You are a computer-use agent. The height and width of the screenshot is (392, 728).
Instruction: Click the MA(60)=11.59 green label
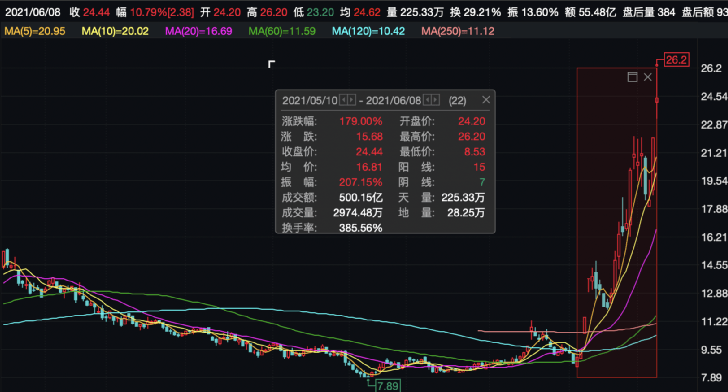point(282,31)
